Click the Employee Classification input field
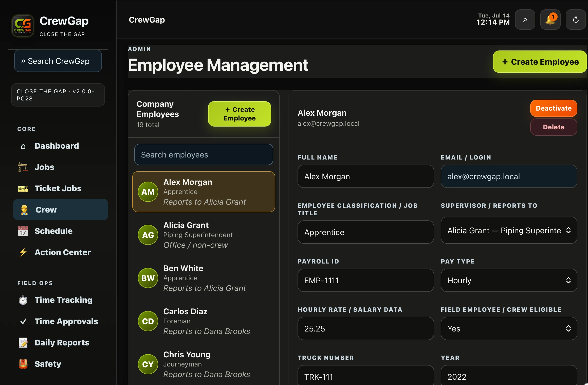Image resolution: width=588 pixels, height=385 pixels. [366, 232]
